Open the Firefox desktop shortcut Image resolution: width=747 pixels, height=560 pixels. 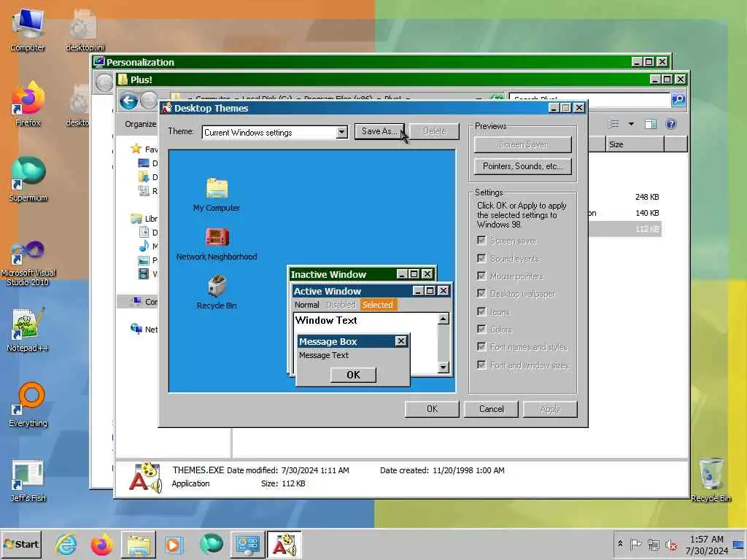28,104
